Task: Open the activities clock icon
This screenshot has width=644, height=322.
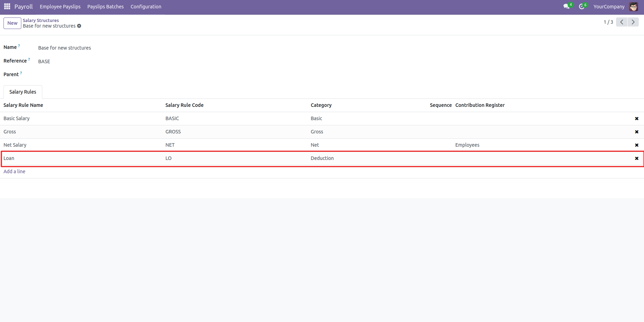Action: coord(582,7)
